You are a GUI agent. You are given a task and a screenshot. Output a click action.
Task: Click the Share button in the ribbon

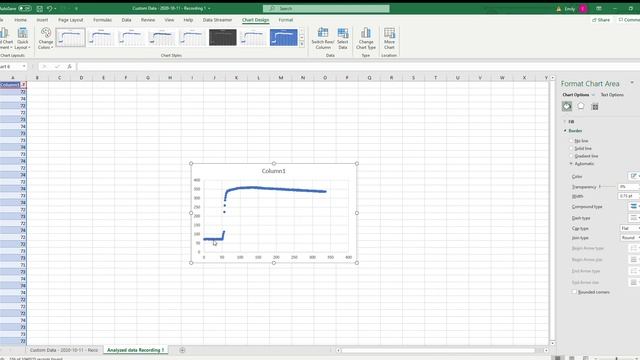coord(601,20)
